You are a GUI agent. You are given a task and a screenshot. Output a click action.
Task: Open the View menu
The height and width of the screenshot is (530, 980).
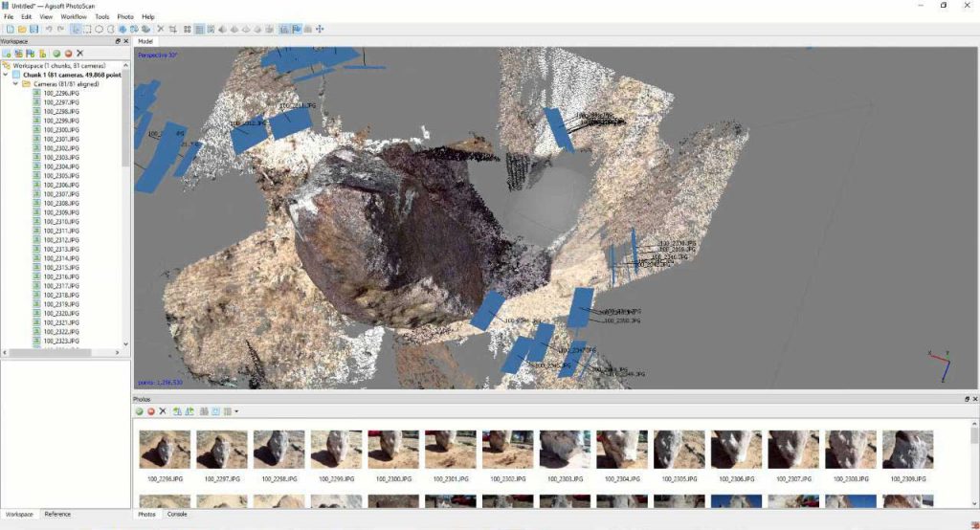46,17
